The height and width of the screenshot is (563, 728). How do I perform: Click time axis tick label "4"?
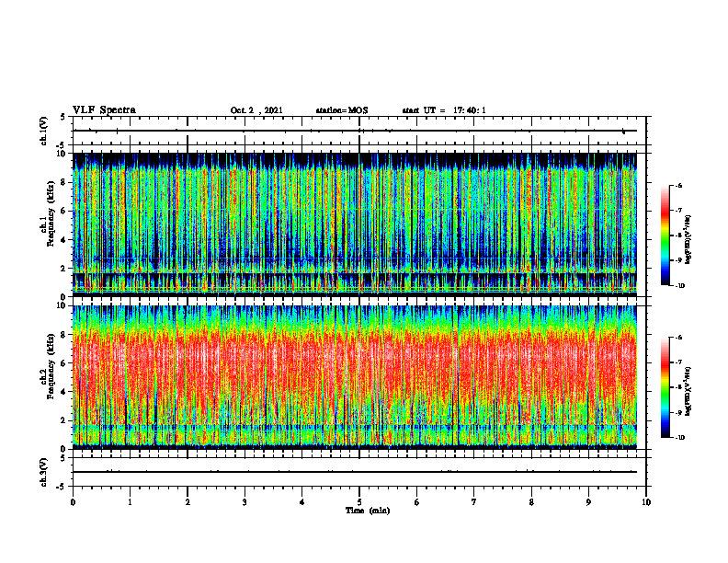[302, 502]
